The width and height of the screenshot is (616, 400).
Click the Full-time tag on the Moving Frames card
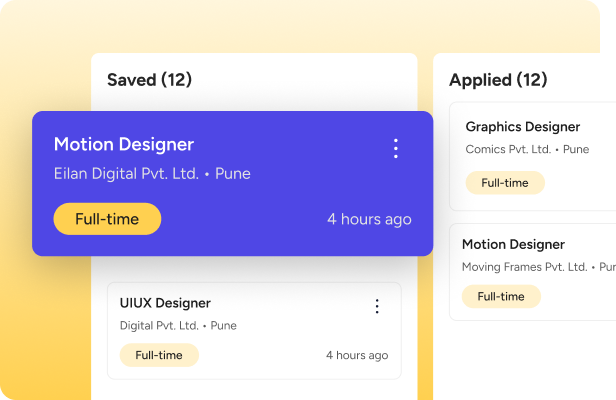click(501, 296)
